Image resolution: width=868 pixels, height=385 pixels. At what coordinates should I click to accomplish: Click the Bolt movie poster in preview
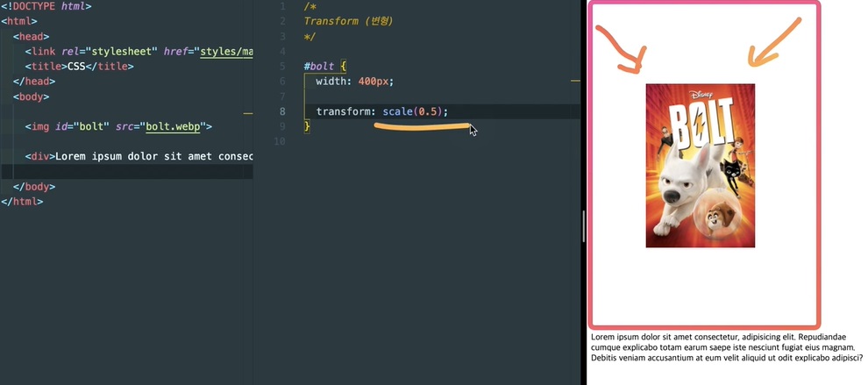click(x=701, y=166)
